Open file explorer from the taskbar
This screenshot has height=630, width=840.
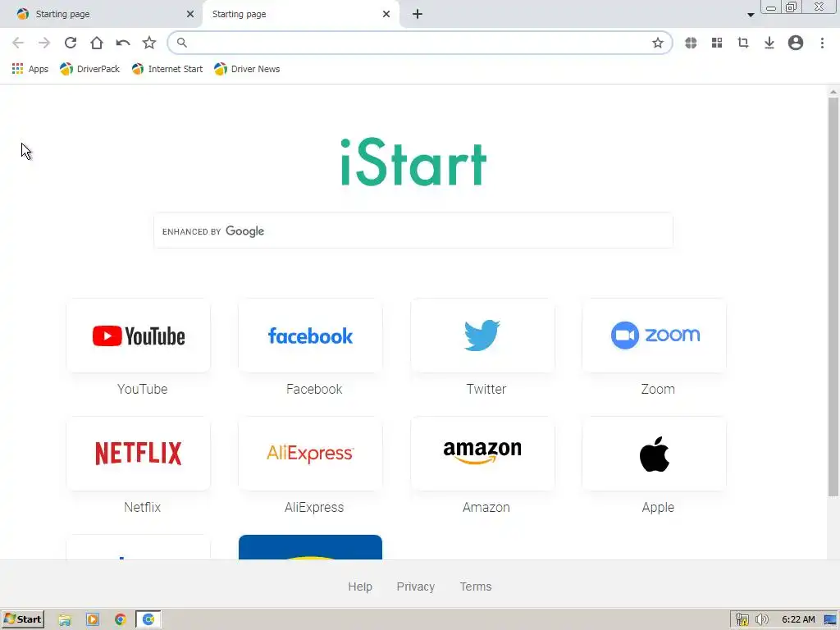point(65,620)
